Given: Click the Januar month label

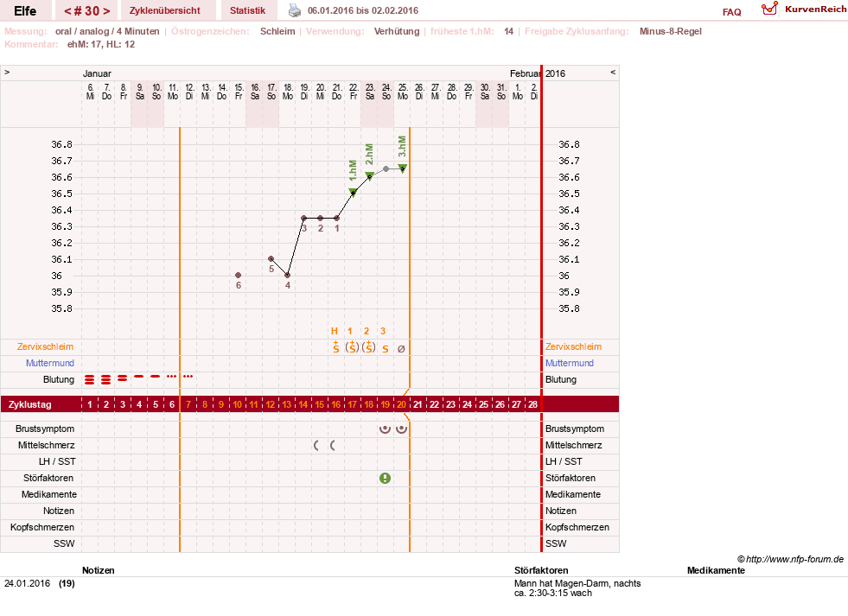Looking at the screenshot, I should (97, 73).
